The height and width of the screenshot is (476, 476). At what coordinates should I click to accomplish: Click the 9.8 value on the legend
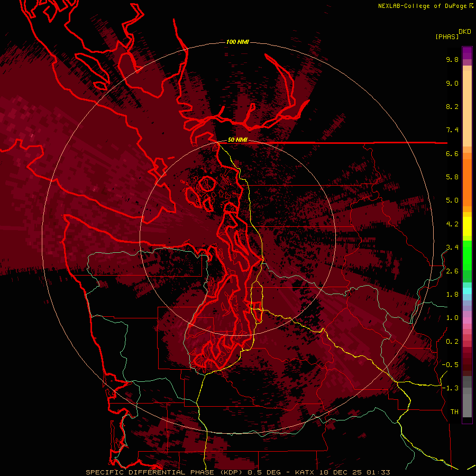pos(452,59)
